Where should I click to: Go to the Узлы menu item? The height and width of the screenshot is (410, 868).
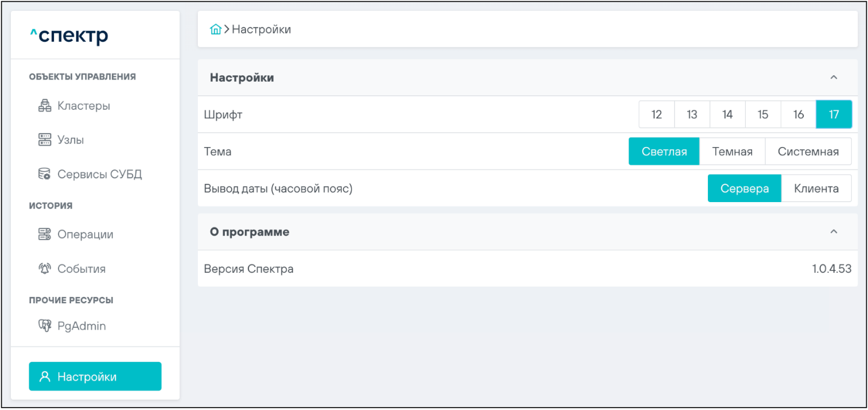[71, 140]
